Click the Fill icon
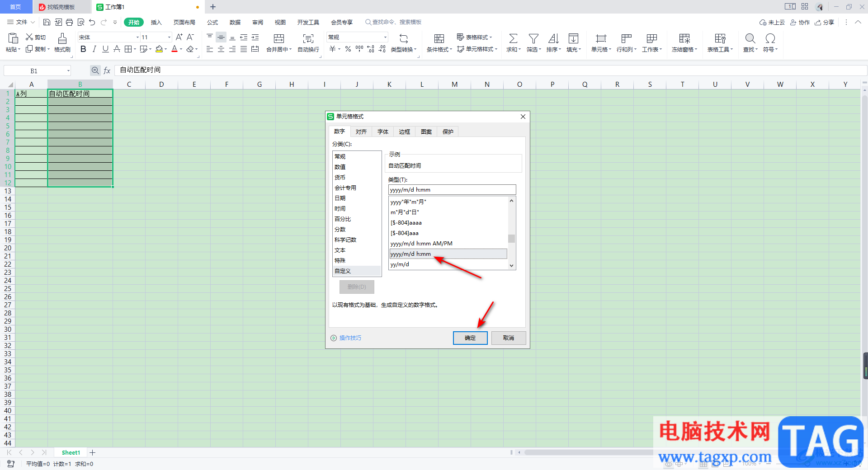Viewport: 868px width, 470px height. pos(573,38)
